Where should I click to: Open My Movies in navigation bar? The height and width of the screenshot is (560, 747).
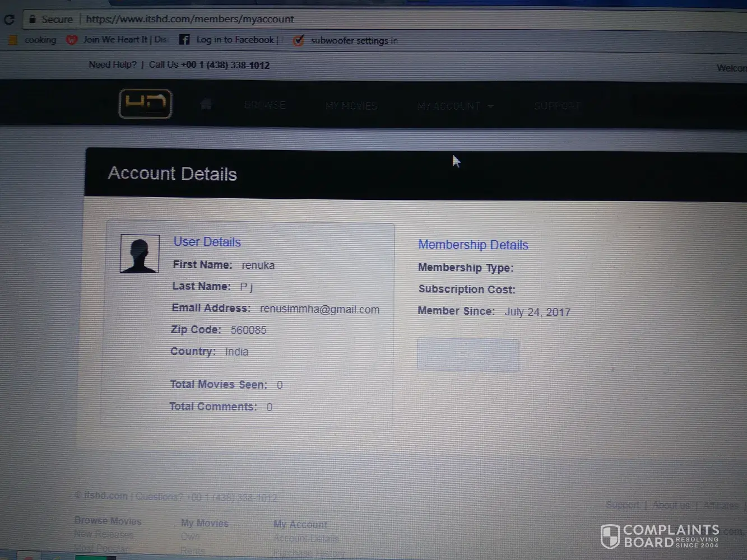(351, 106)
